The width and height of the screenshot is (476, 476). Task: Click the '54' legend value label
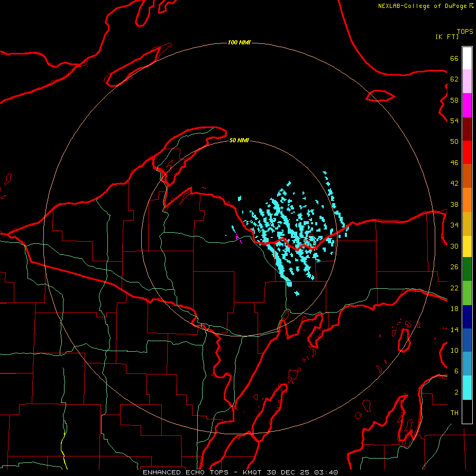click(454, 121)
